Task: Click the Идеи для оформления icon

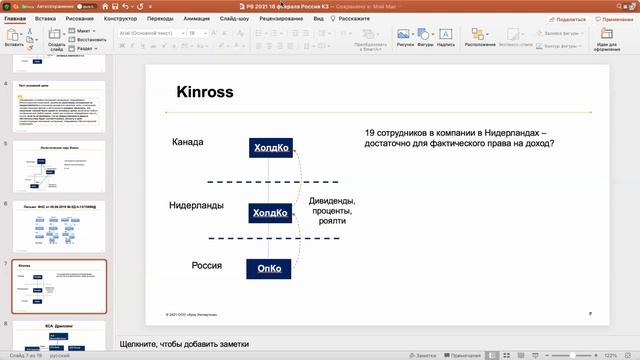Action: [607, 34]
